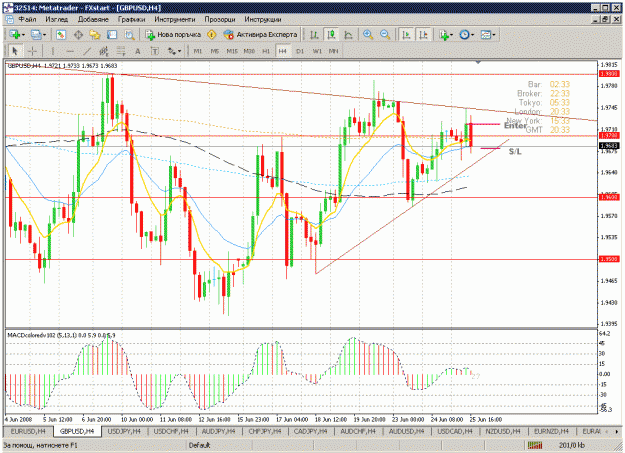Switch to M5 timeframe
Viewport: 625px width, 453px height.
click(x=215, y=51)
